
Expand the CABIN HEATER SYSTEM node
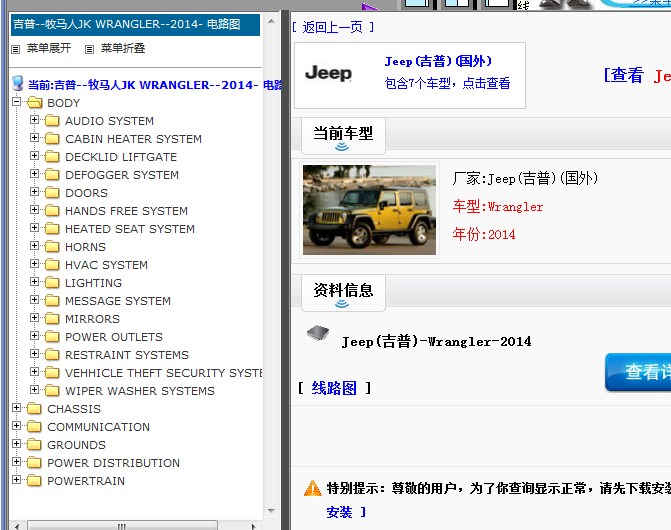[x=35, y=138]
